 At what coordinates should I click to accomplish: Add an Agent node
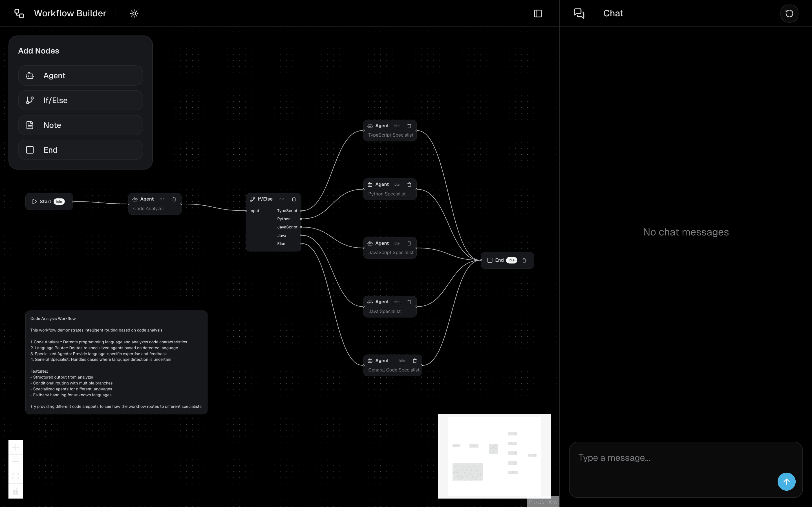(80, 75)
